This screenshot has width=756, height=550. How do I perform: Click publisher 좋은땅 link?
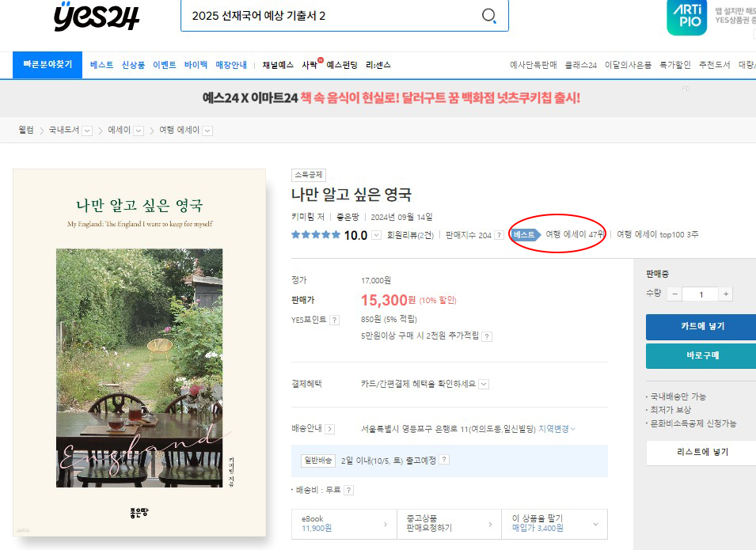point(348,218)
